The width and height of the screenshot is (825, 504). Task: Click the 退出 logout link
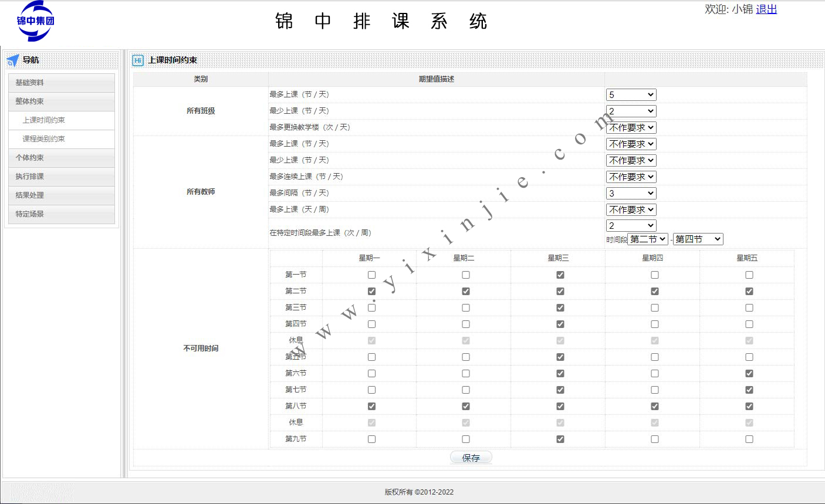(766, 9)
